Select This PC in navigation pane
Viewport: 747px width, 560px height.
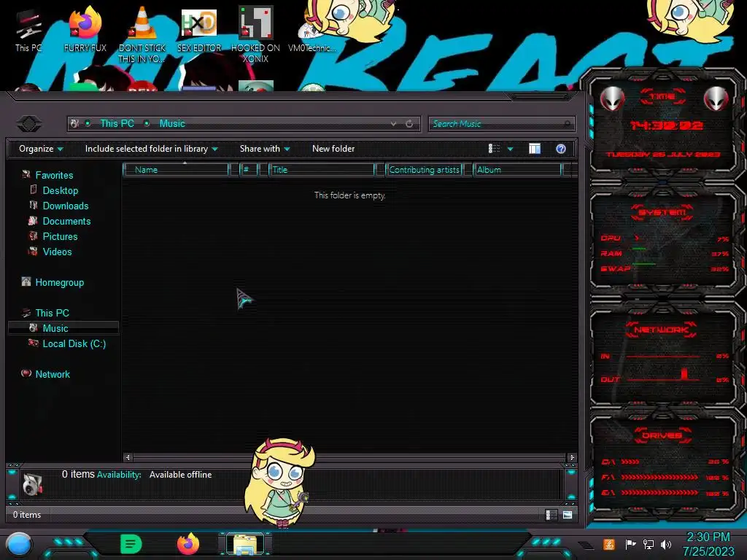coord(53,313)
